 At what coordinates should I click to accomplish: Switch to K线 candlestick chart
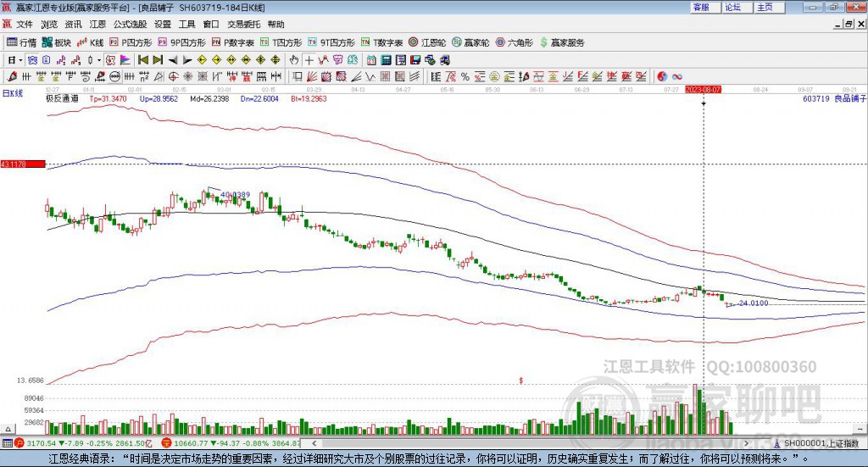click(91, 42)
